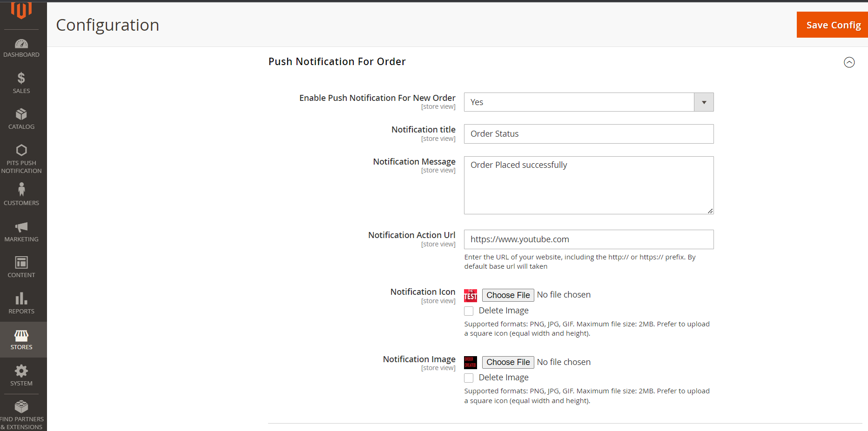
Task: Open the Dashboard sidebar icon
Action: pos(21,44)
